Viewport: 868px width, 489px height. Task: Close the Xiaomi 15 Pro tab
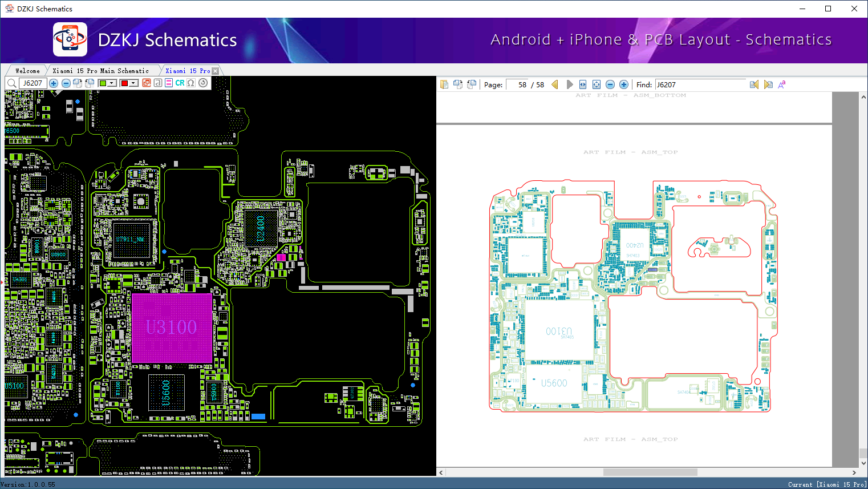pos(215,71)
